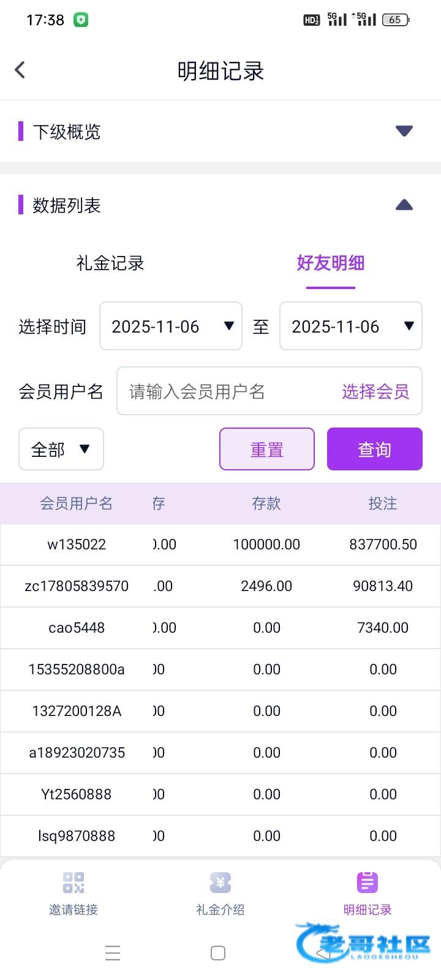Tap the back arrow icon
This screenshot has width=441, height=980.
[20, 70]
